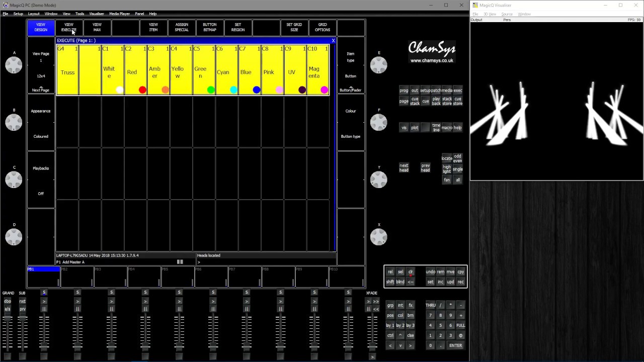Open the Tools menu
Image resolution: width=644 pixels, height=362 pixels.
pos(79,14)
